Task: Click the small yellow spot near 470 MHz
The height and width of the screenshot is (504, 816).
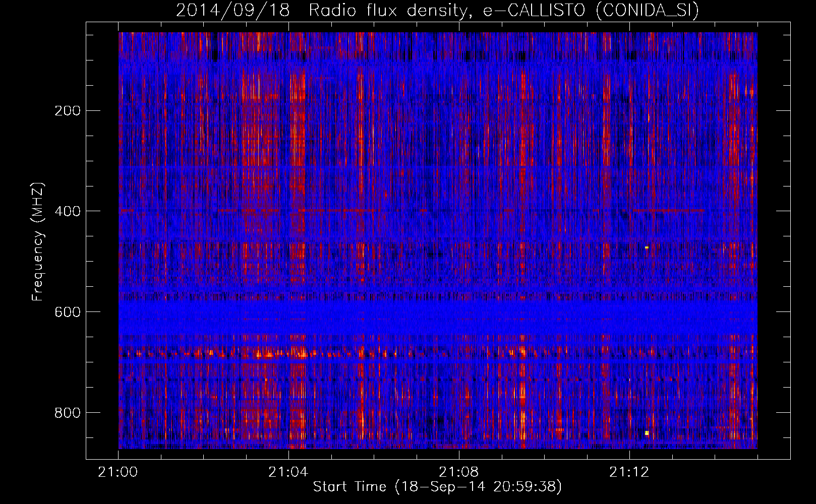Action: coord(647,247)
